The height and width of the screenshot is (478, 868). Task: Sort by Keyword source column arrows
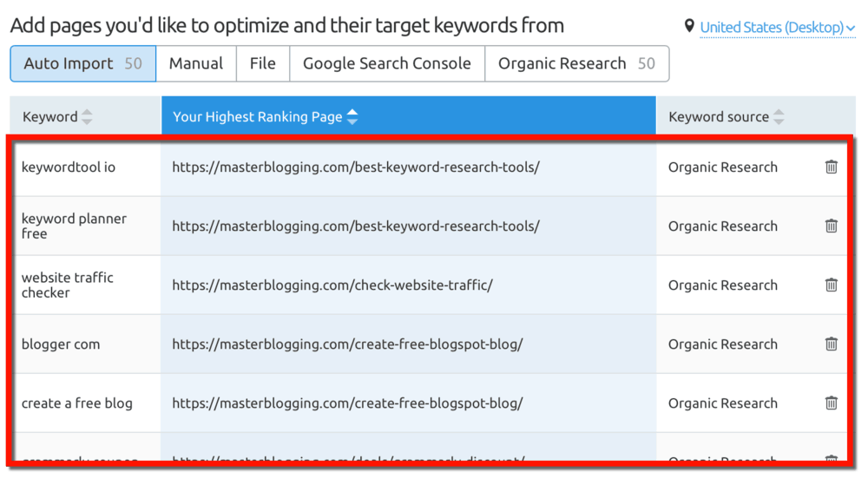coord(779,117)
